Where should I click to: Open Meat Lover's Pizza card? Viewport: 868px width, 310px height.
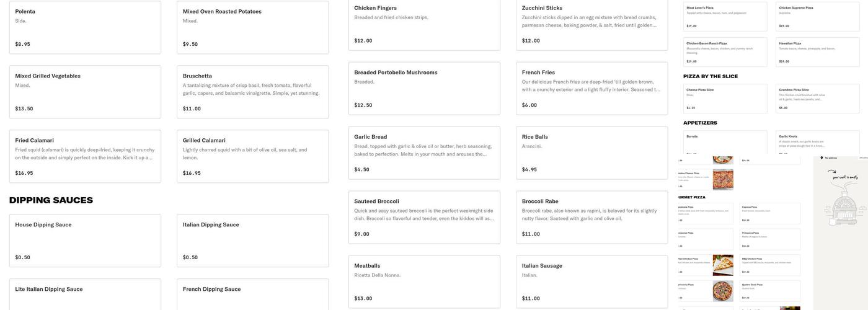(725, 16)
